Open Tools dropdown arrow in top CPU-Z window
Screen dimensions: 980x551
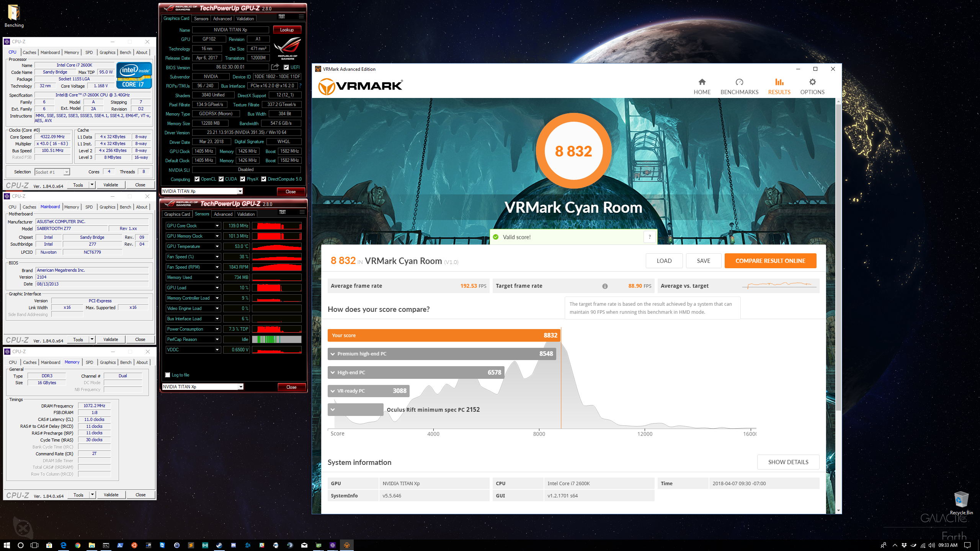92,185
